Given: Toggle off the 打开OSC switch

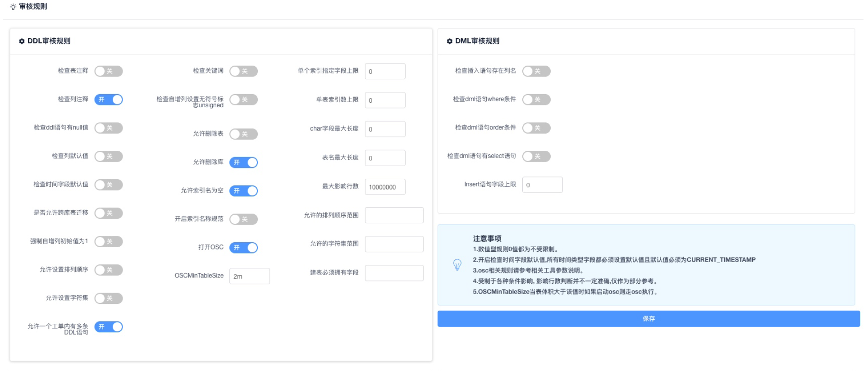Looking at the screenshot, I should pos(243,248).
